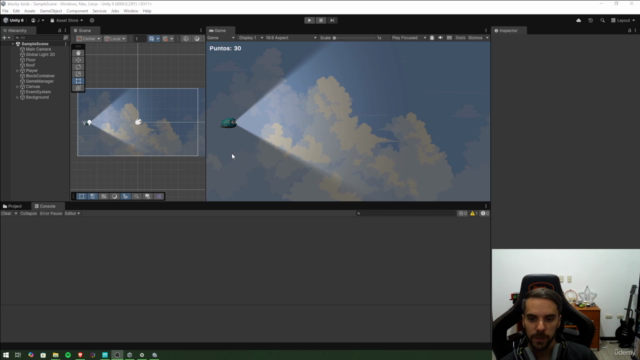Open the Scene view more options menu
Image resolution: width=640 pixels, height=360 pixels.
pyautogui.click(x=201, y=31)
